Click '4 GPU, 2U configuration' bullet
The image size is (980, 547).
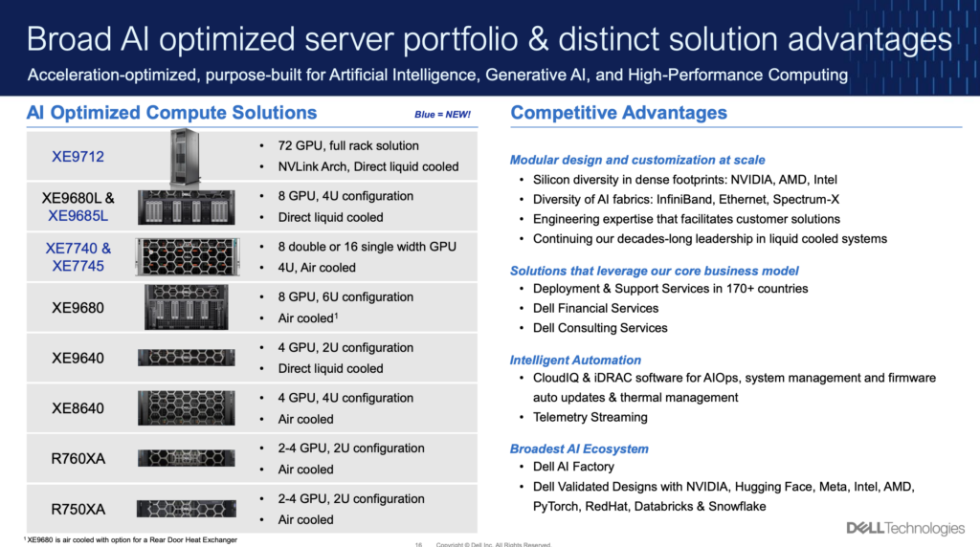[345, 347]
